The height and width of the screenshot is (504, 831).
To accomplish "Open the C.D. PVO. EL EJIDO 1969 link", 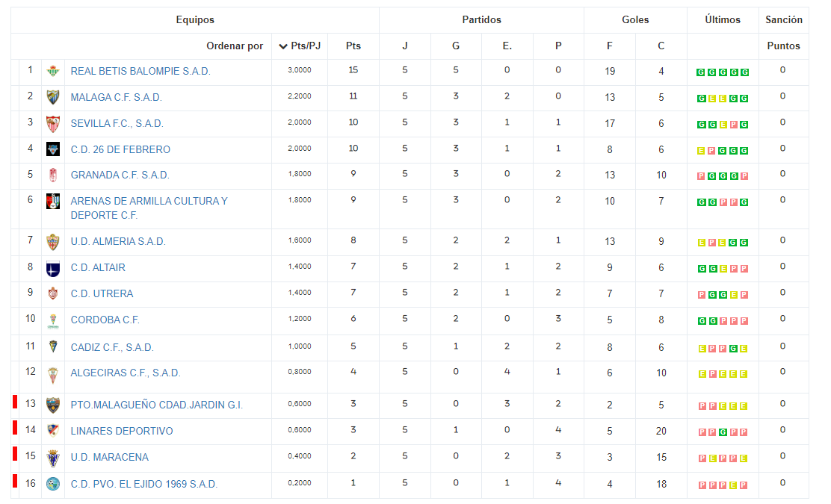I will click(x=144, y=484).
